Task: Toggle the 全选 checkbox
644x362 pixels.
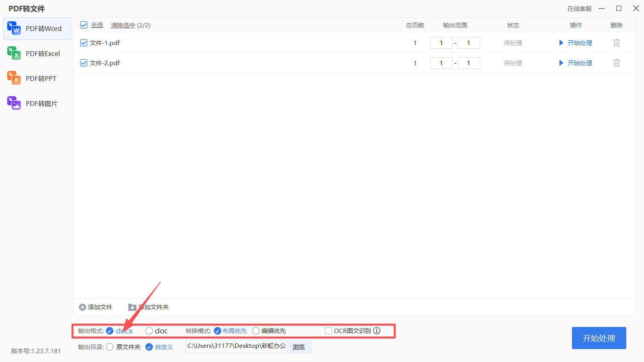Action: click(x=84, y=25)
